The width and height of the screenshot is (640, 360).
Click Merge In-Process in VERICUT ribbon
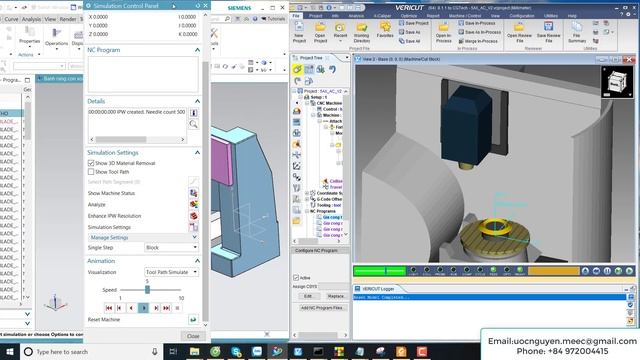pos(478,41)
